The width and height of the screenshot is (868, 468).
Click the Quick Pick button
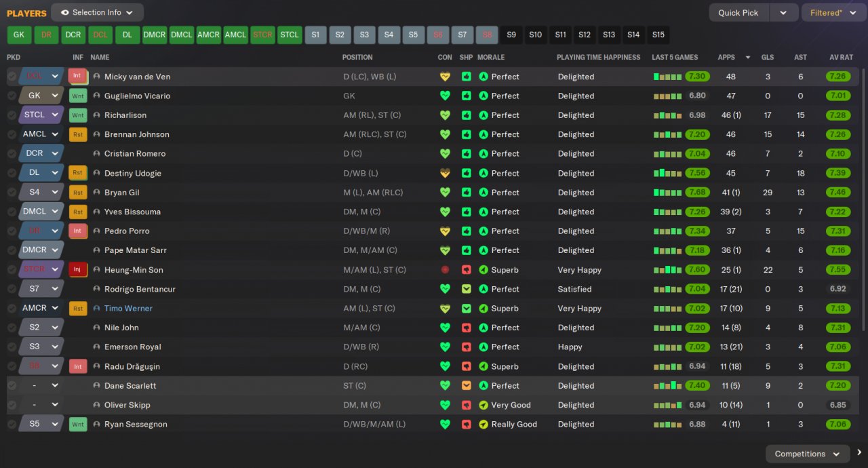click(738, 12)
